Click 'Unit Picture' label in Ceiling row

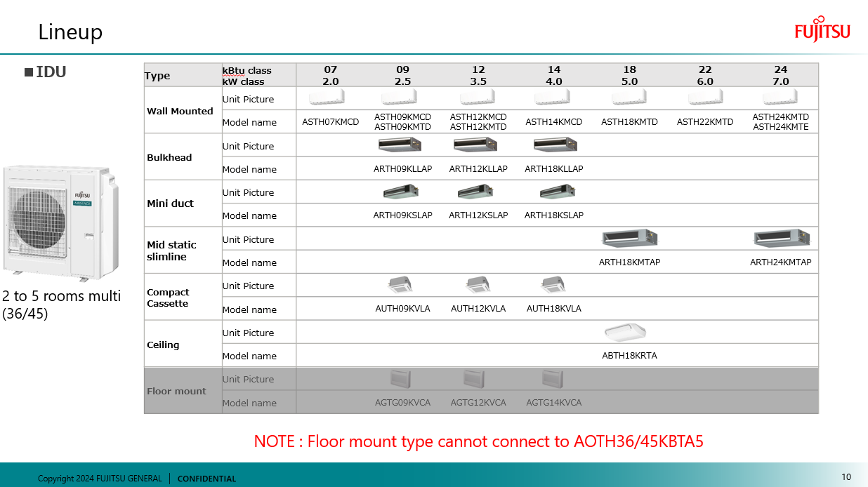coord(249,333)
